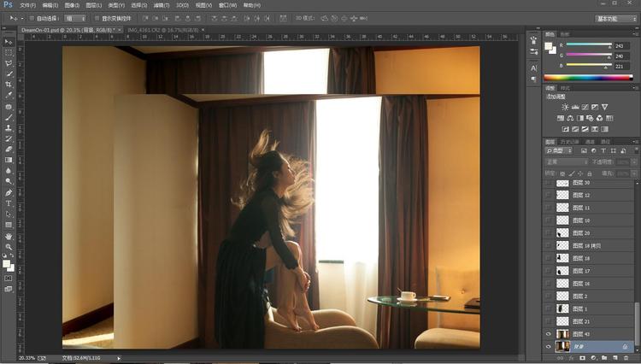Select the Type (T) tool
The image size is (641, 364).
(x=9, y=203)
